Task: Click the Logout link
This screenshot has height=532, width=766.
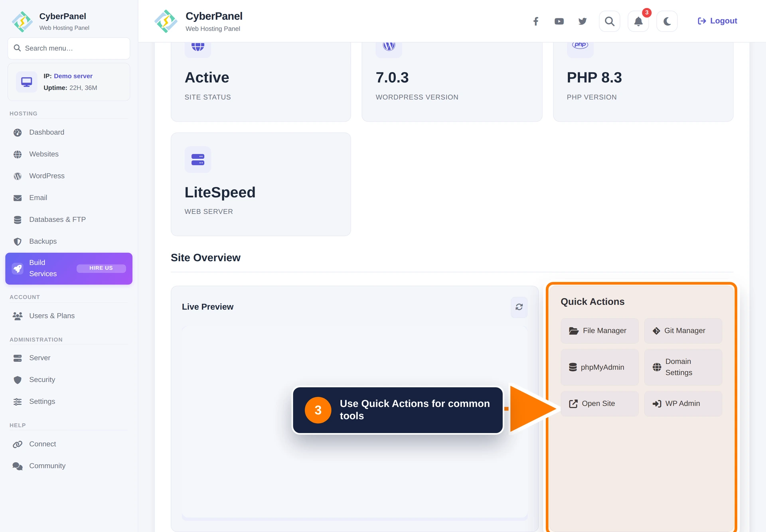Action: tap(717, 21)
